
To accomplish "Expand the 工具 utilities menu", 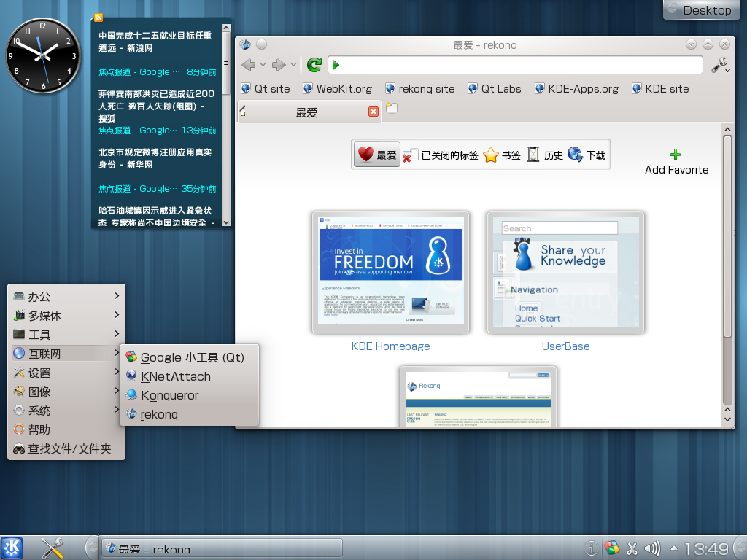I will [66, 334].
